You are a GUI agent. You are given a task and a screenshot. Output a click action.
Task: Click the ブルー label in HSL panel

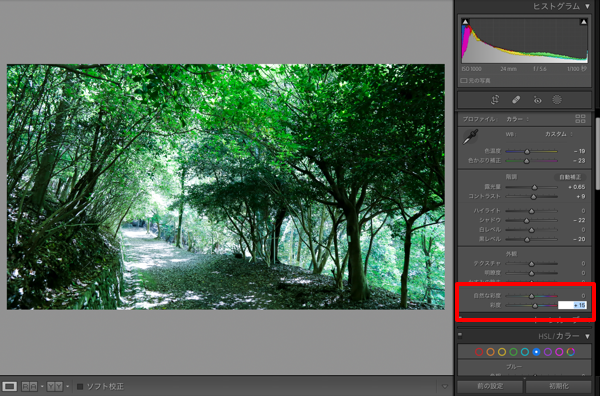tap(514, 367)
